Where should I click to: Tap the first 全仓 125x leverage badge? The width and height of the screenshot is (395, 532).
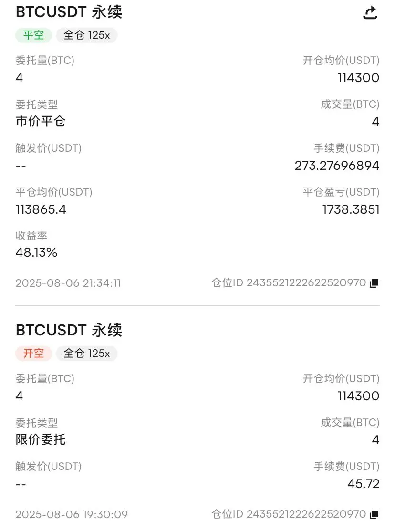point(86,35)
